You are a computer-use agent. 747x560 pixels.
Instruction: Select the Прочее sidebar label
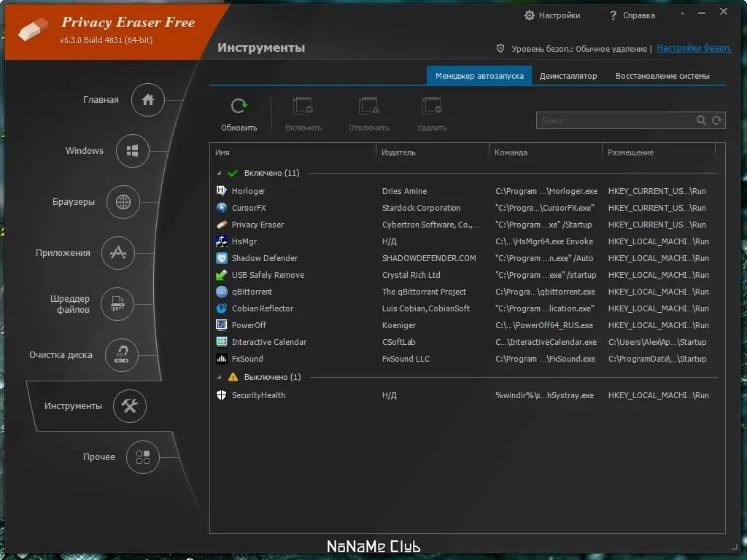(x=98, y=457)
